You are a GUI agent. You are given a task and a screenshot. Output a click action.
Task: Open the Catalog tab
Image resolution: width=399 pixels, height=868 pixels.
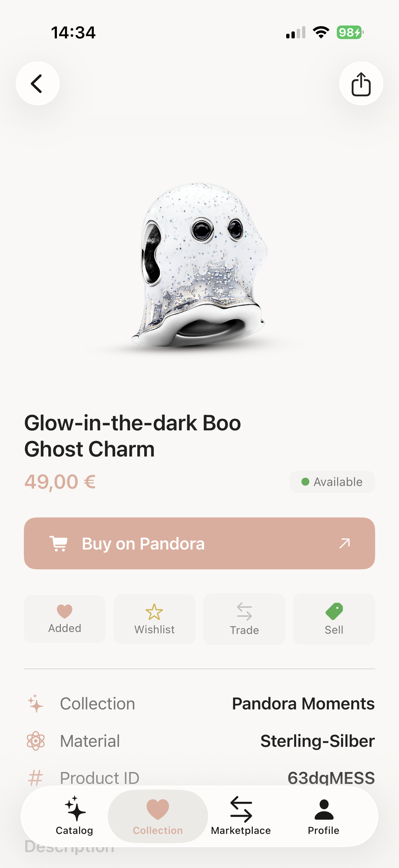[74, 816]
